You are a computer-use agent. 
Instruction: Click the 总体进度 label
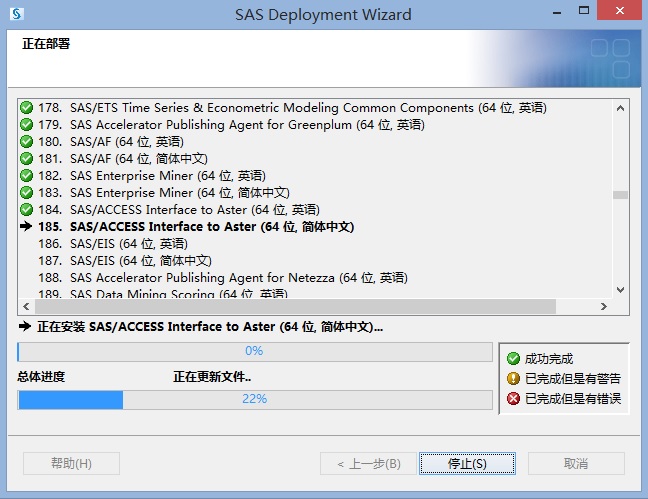[x=41, y=377]
